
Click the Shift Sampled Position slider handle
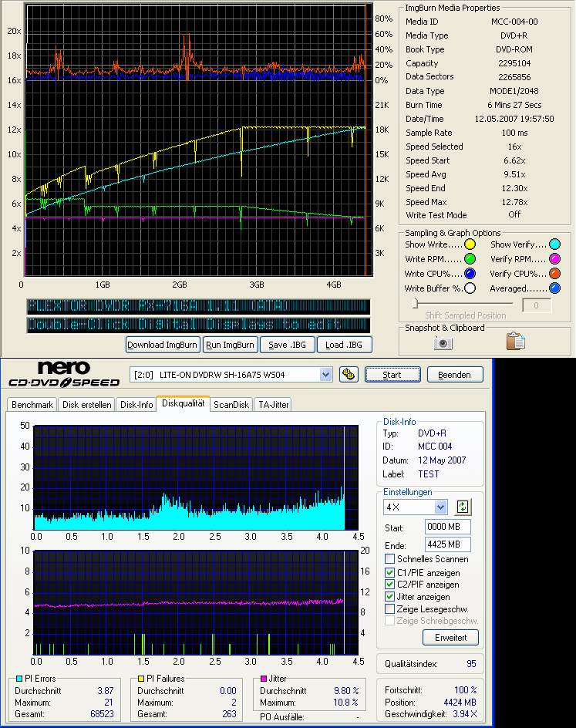[416, 303]
